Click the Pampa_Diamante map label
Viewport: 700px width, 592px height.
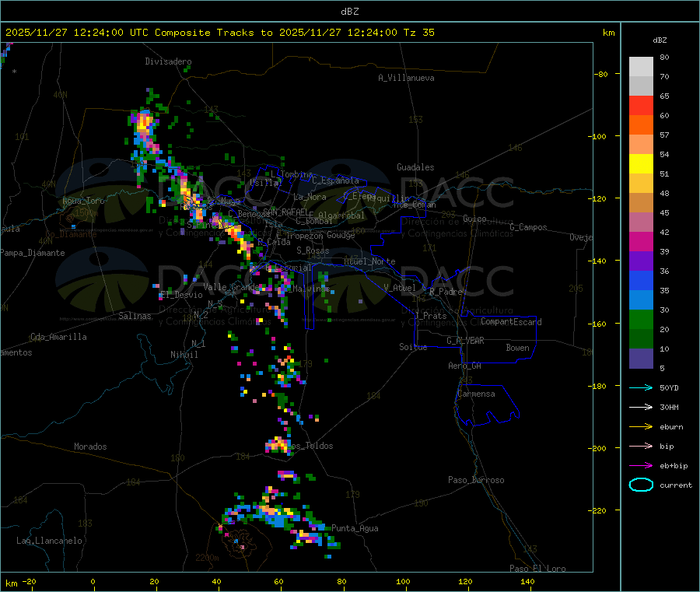click(x=32, y=253)
